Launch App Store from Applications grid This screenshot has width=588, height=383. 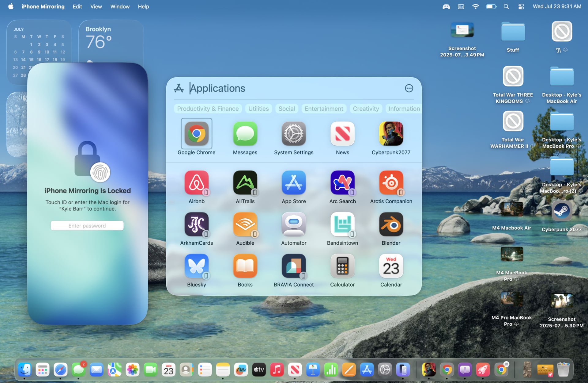pyautogui.click(x=294, y=183)
